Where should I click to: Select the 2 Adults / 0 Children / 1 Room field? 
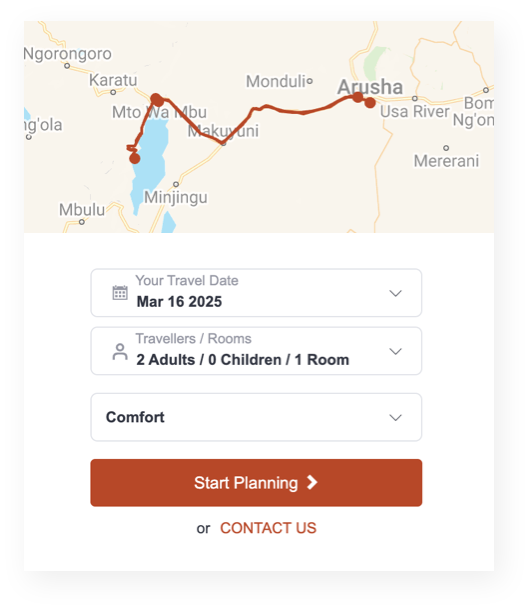256,351
